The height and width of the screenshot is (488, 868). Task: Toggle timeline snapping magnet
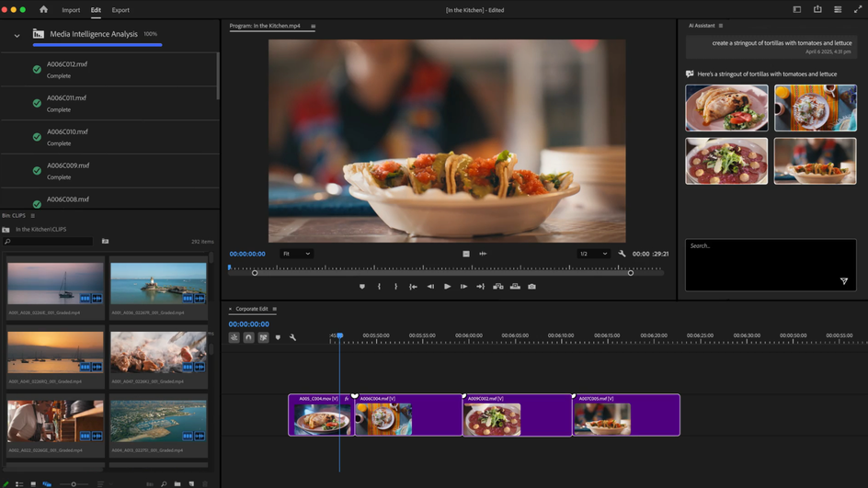(x=248, y=337)
